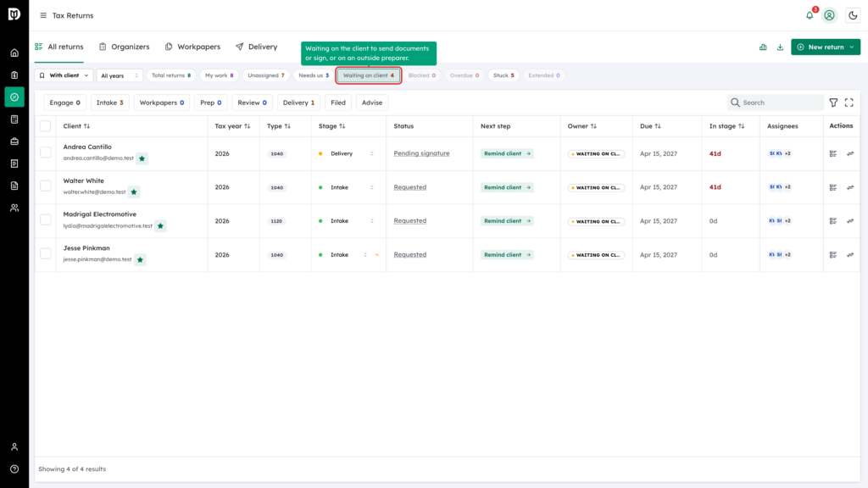Click the Total returns 8 filter
The height and width of the screenshot is (488, 868).
pos(171,75)
